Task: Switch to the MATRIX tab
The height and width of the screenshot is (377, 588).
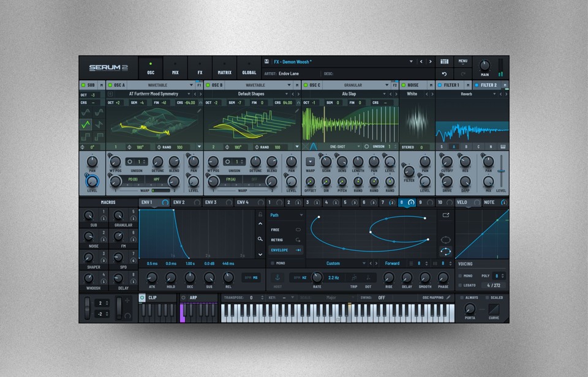Action: [224, 68]
